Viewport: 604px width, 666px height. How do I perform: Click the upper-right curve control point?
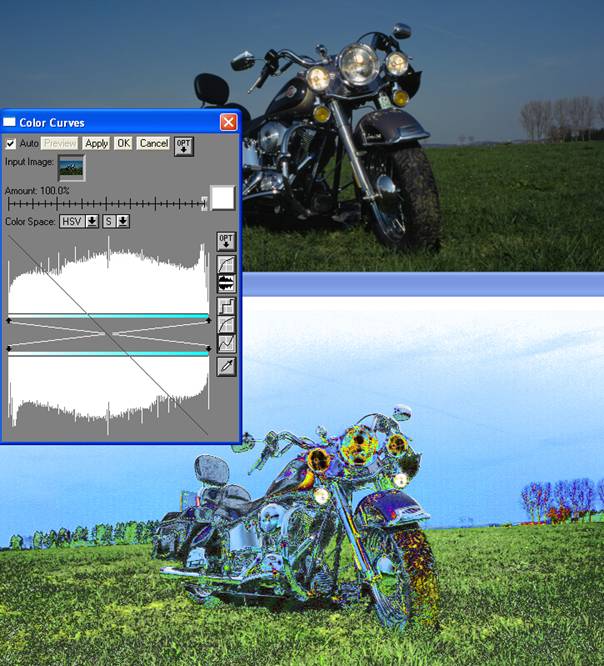(208, 321)
